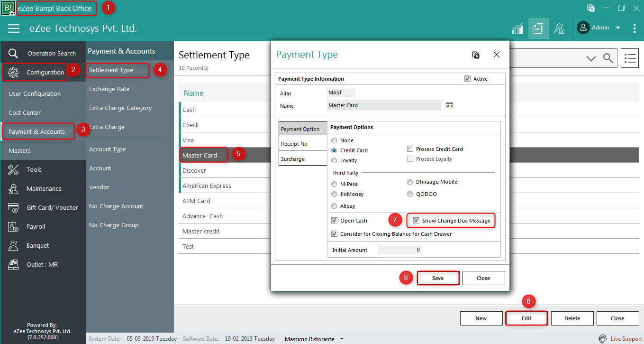Screen dimensions: 644x344
Task: Click the Delete button
Action: coord(572,318)
